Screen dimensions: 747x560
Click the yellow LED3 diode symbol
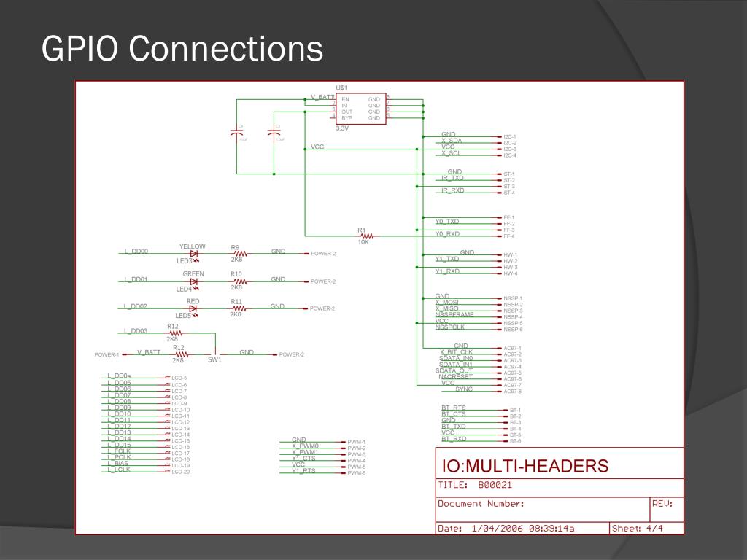click(194, 254)
